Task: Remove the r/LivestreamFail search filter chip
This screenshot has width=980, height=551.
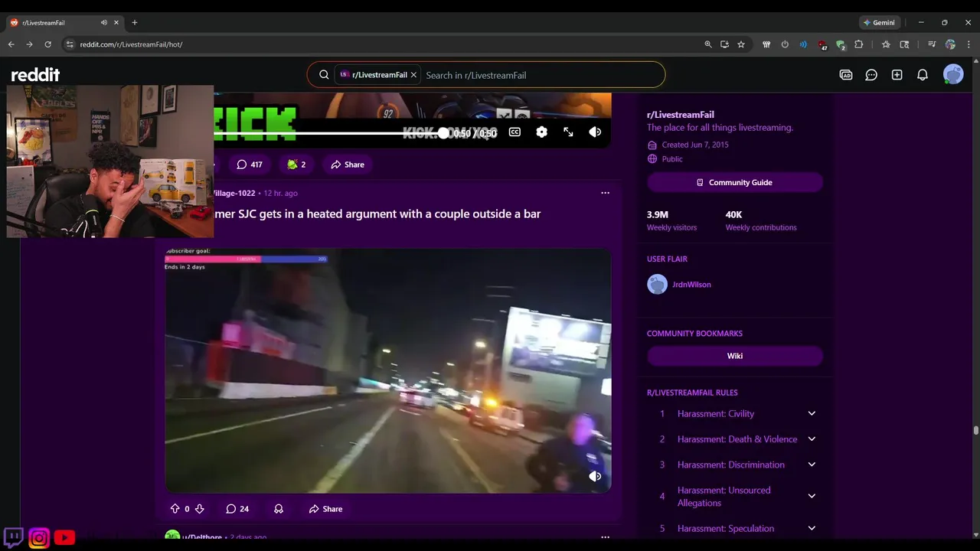Action: coord(413,75)
